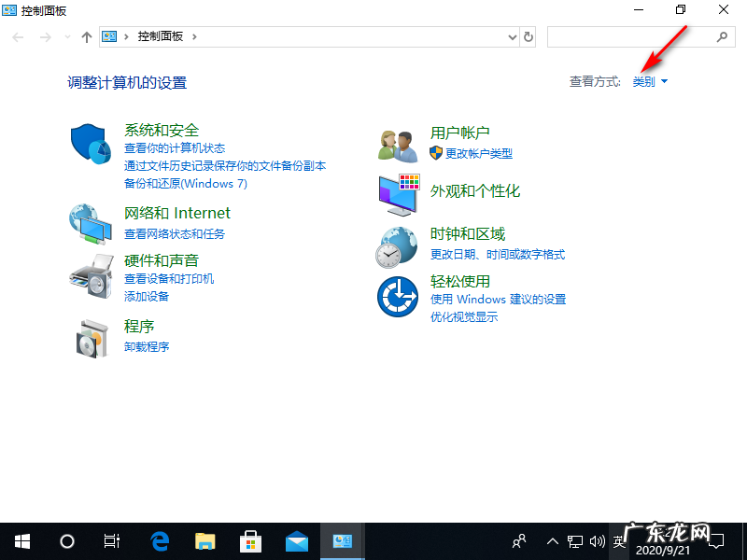Viewport: 747px width, 560px height.
Task: Open the Mail app from taskbar
Action: (296, 540)
